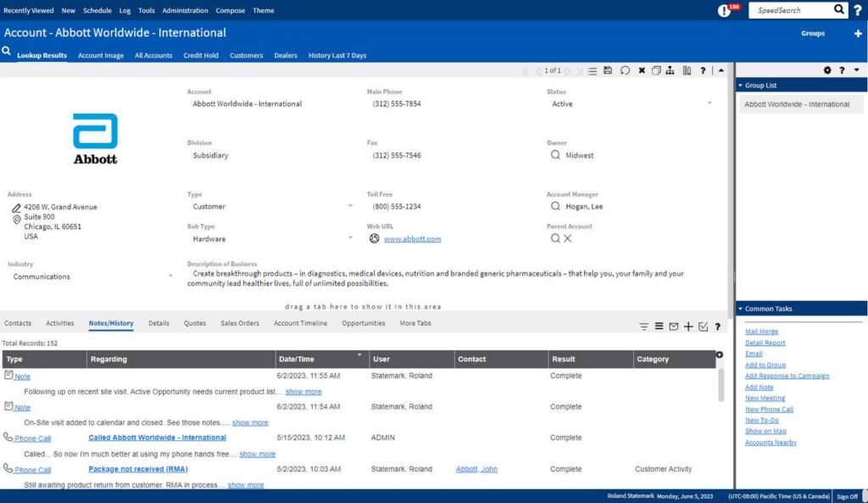Image resolution: width=868 pixels, height=503 pixels.
Task: Collapse the Group List panel
Action: coord(740,86)
